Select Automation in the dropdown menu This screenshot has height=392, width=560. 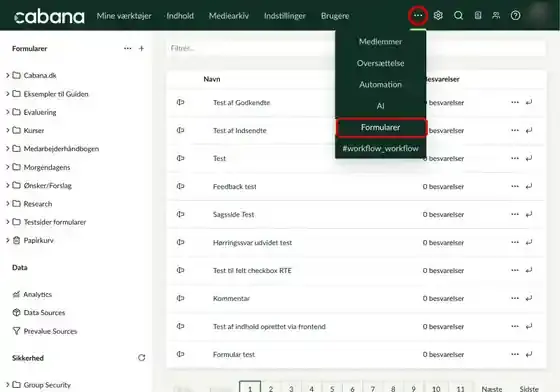pos(380,85)
